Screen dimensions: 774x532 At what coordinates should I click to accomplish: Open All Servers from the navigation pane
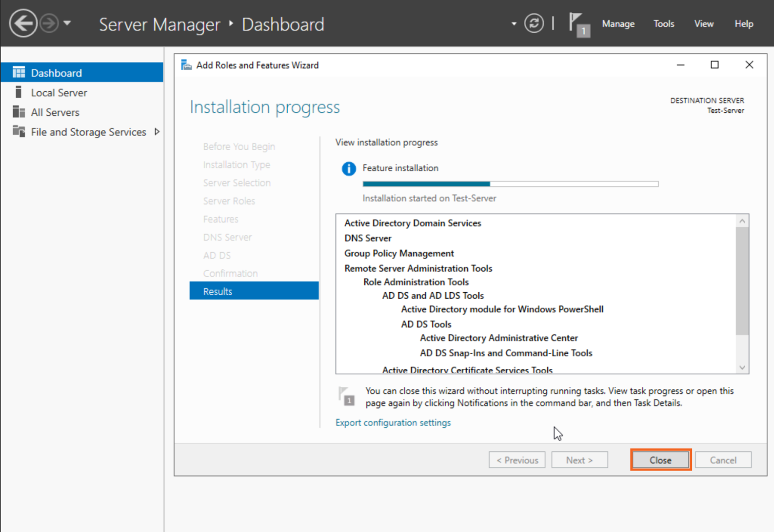[55, 112]
